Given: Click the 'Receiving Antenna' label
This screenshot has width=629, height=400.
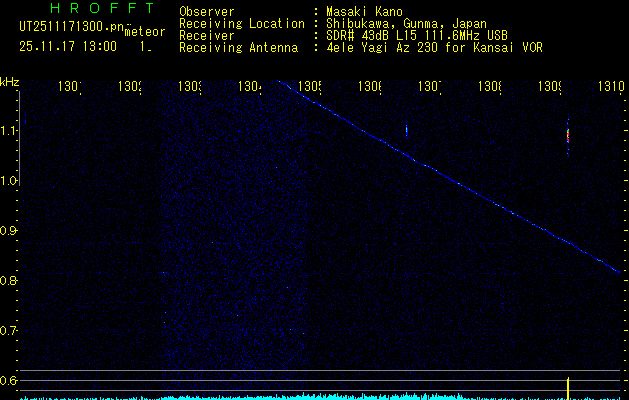Looking at the screenshot, I should [x=239, y=48].
